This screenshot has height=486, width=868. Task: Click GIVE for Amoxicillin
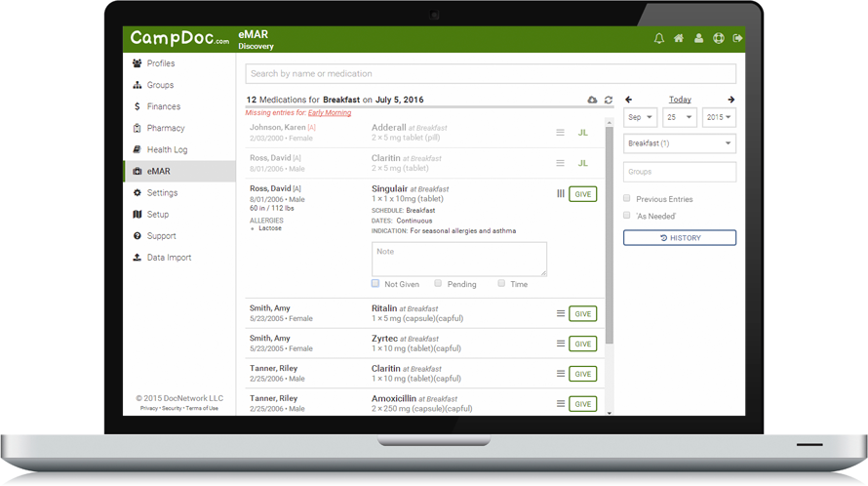[x=583, y=403]
